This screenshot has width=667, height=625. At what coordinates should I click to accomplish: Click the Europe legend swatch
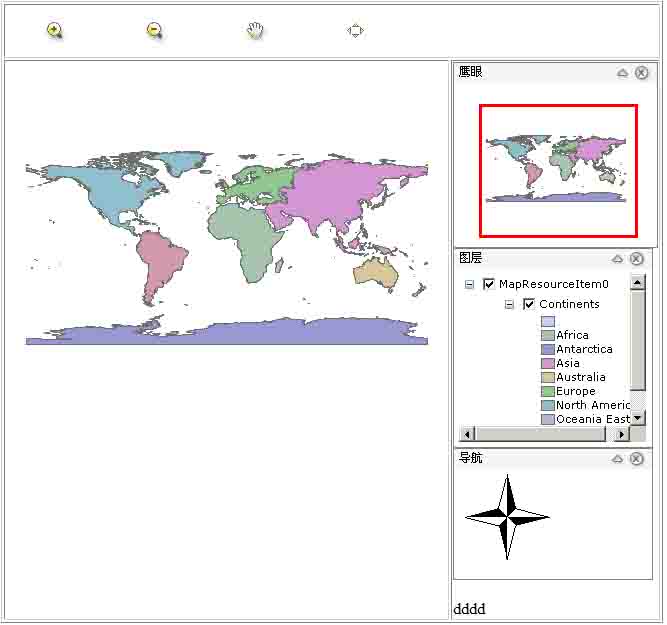point(548,391)
